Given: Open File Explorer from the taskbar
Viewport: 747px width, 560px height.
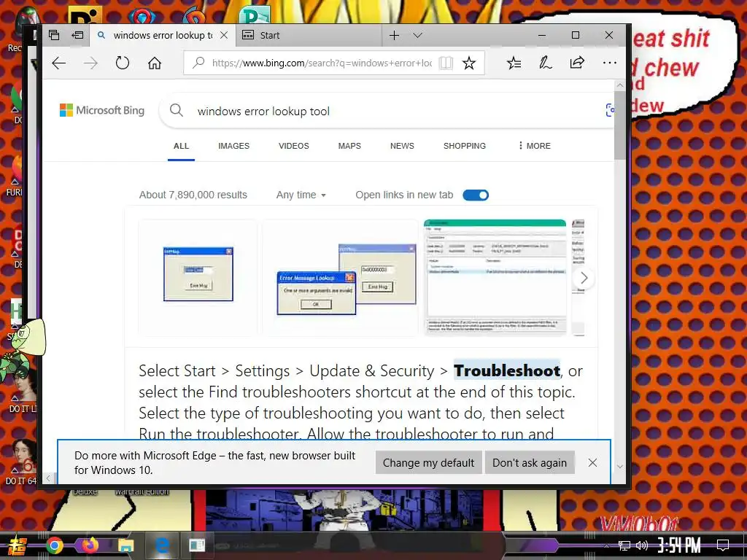Looking at the screenshot, I should [x=126, y=545].
